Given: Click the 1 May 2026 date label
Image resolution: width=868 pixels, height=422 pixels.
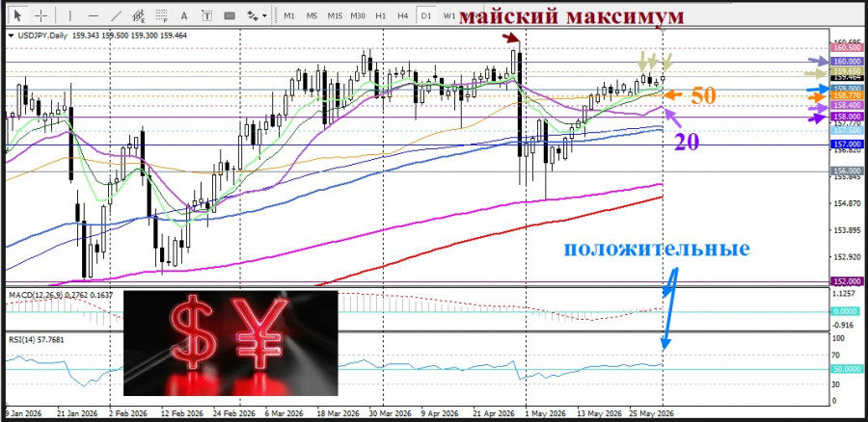Looking at the screenshot, I should click(544, 413).
